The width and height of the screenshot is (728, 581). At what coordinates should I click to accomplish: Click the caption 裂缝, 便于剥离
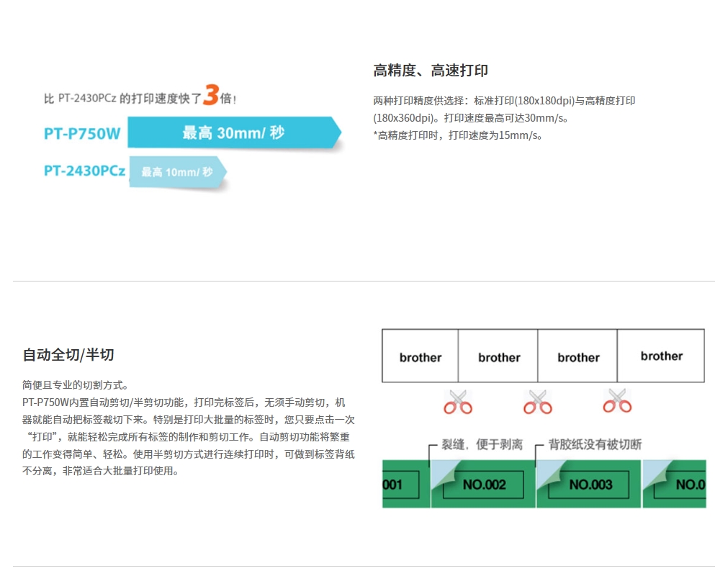pyautogui.click(x=482, y=444)
